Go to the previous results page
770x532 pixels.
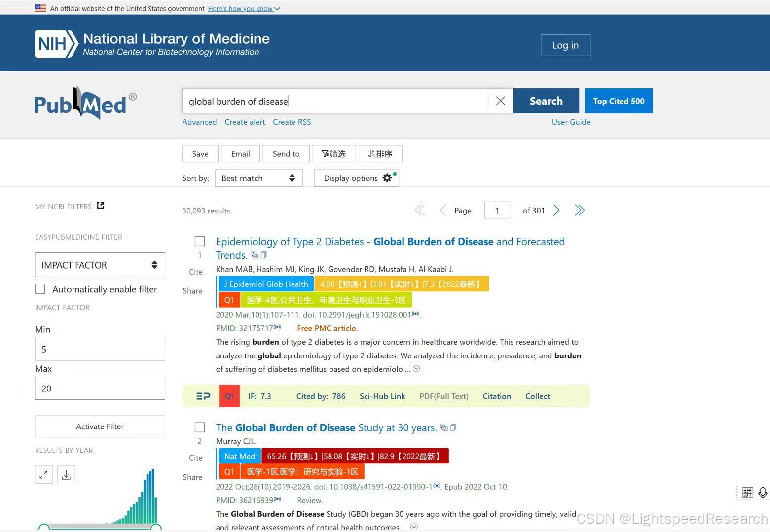(x=443, y=211)
